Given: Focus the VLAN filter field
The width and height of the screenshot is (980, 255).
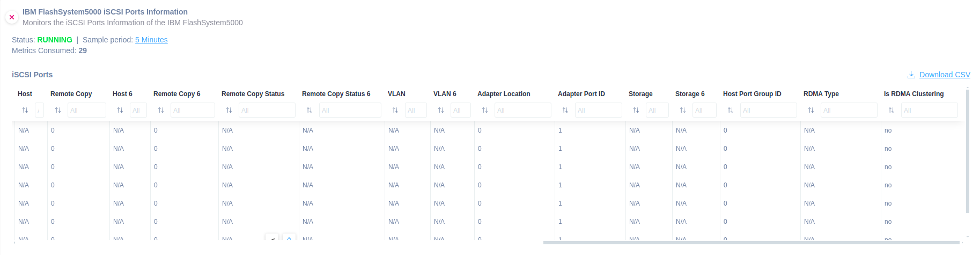Looking at the screenshot, I should pyautogui.click(x=416, y=110).
